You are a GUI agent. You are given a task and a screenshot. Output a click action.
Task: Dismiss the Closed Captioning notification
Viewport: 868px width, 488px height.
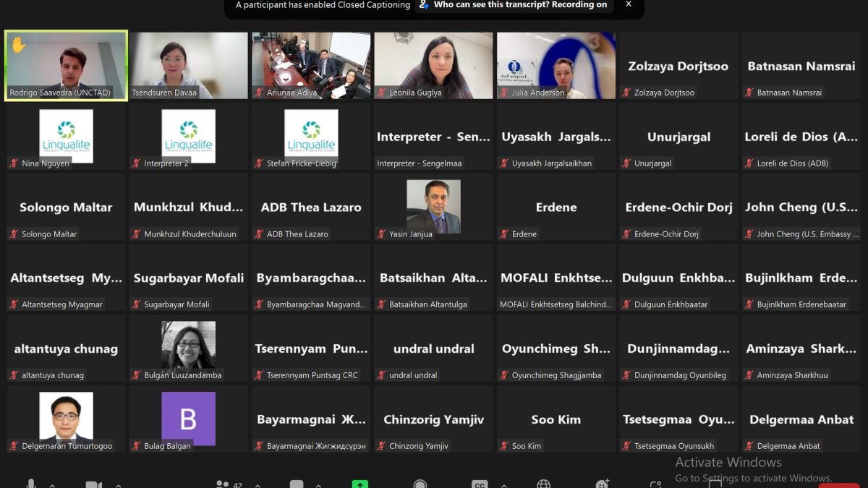pyautogui.click(x=629, y=5)
